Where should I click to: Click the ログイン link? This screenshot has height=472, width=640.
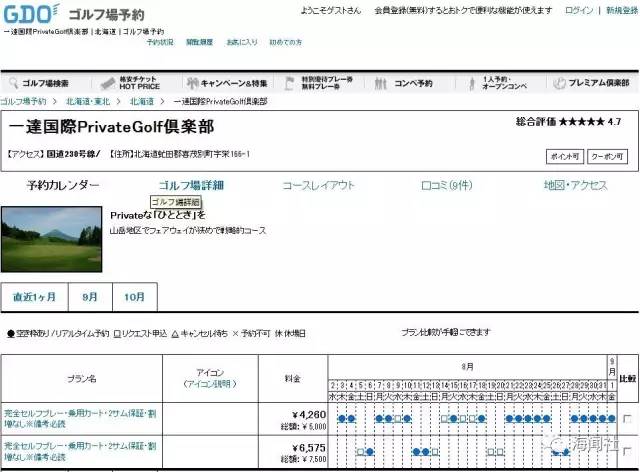(x=578, y=10)
